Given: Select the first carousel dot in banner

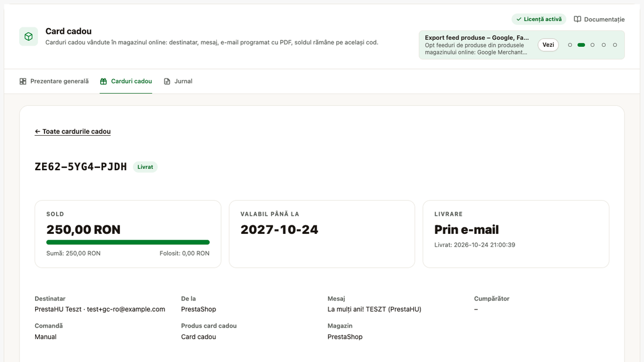Looking at the screenshot, I should click(x=570, y=44).
